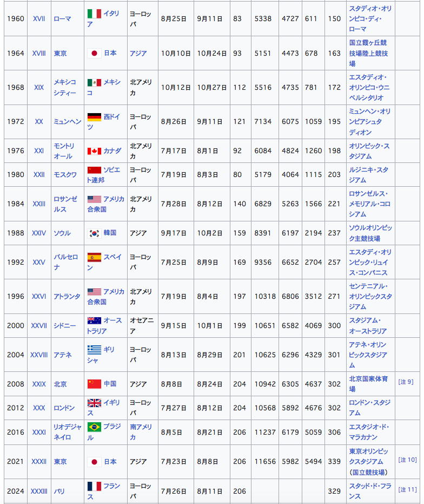Open the XVIII Olympiad link
424x504 pixels.
tap(39, 53)
